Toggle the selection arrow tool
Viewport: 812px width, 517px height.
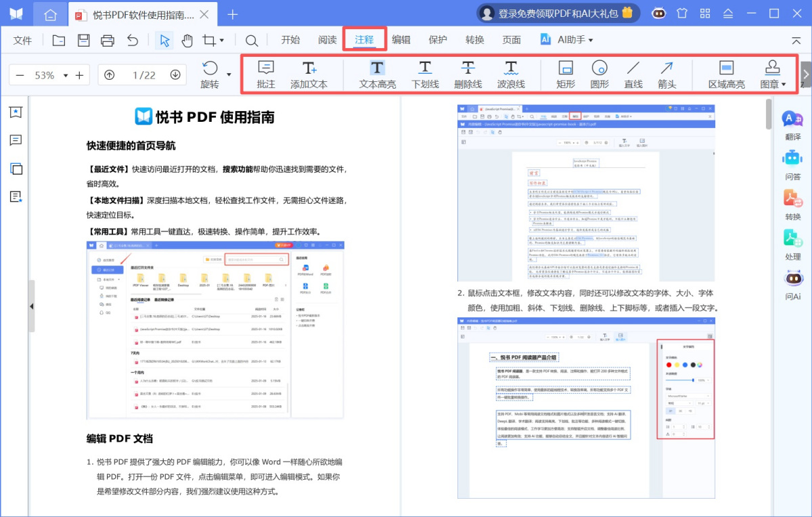click(164, 40)
